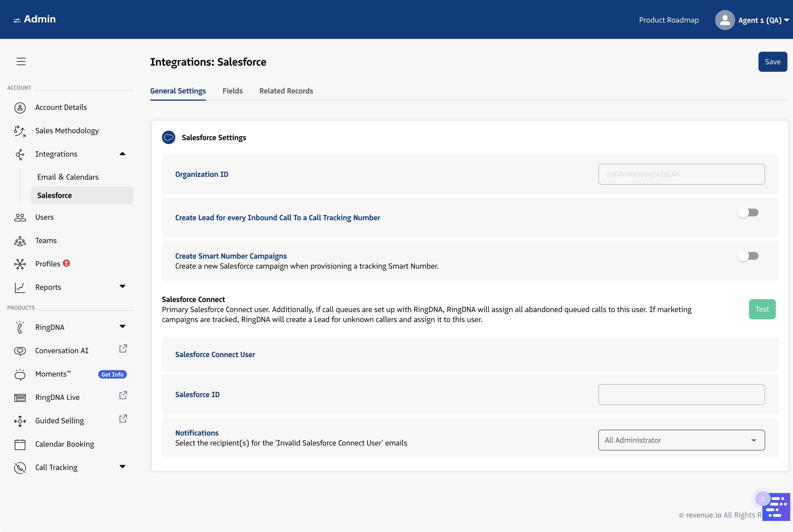Open Conversation AI external link icon
The height and width of the screenshot is (532, 793).
click(x=123, y=349)
